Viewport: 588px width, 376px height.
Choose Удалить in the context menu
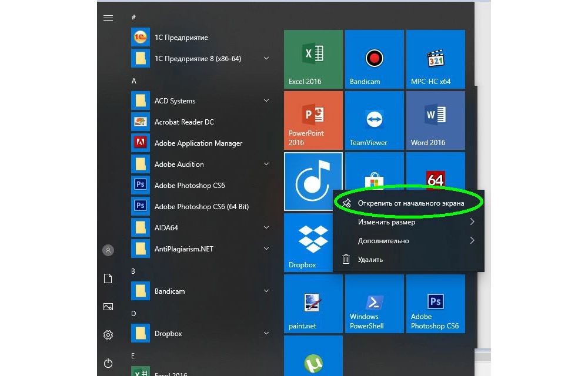click(409, 259)
